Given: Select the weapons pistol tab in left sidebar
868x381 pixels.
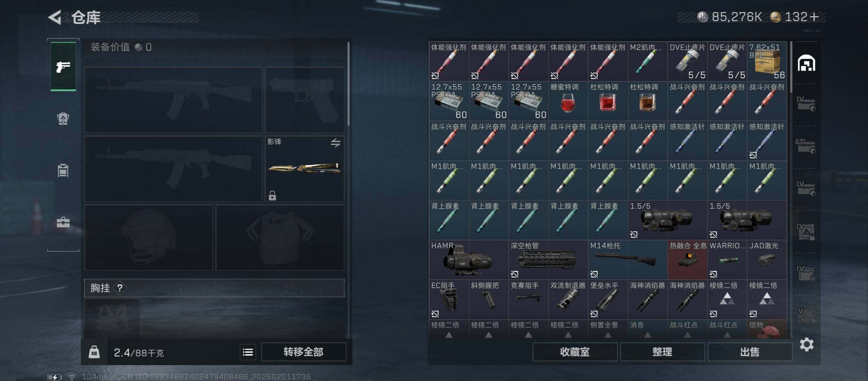Looking at the screenshot, I should pos(63,66).
